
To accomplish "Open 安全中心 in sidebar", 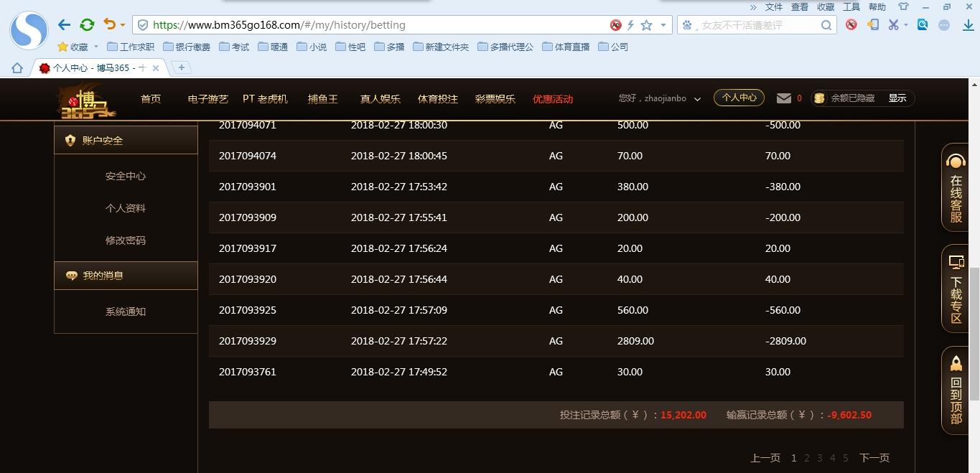I will point(126,176).
